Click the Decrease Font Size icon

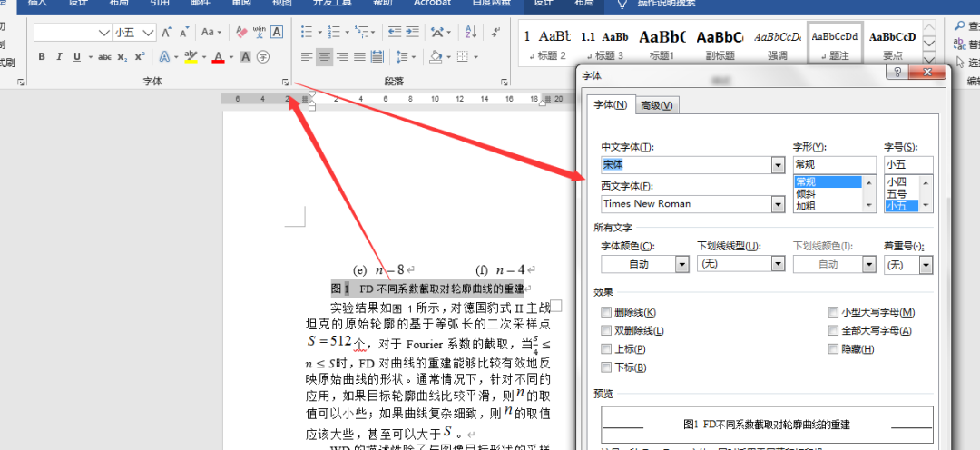(x=183, y=33)
